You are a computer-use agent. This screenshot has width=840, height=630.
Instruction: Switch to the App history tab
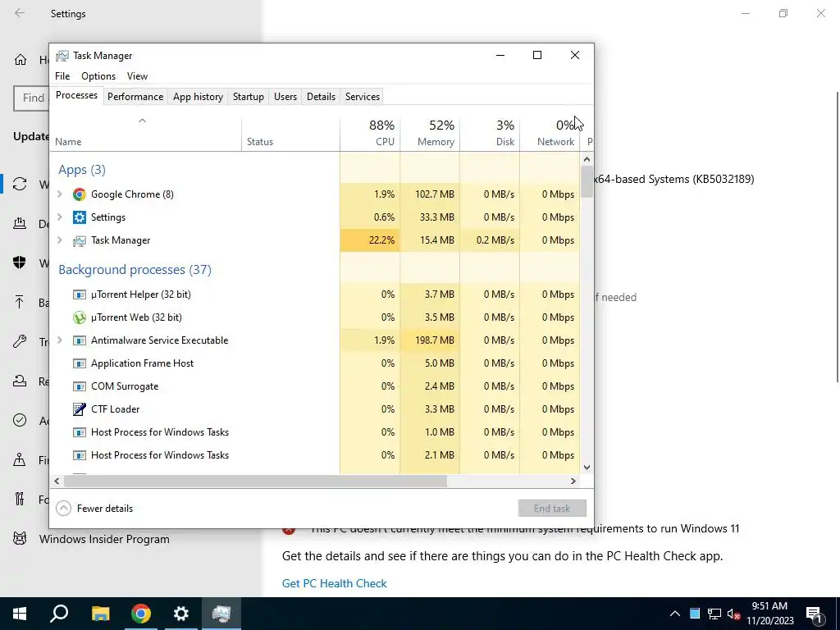[x=198, y=97]
